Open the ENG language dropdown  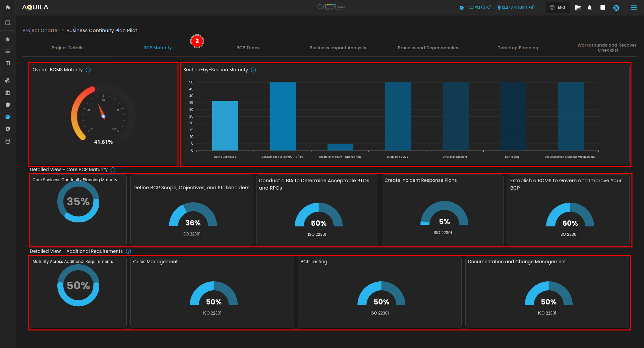point(558,7)
